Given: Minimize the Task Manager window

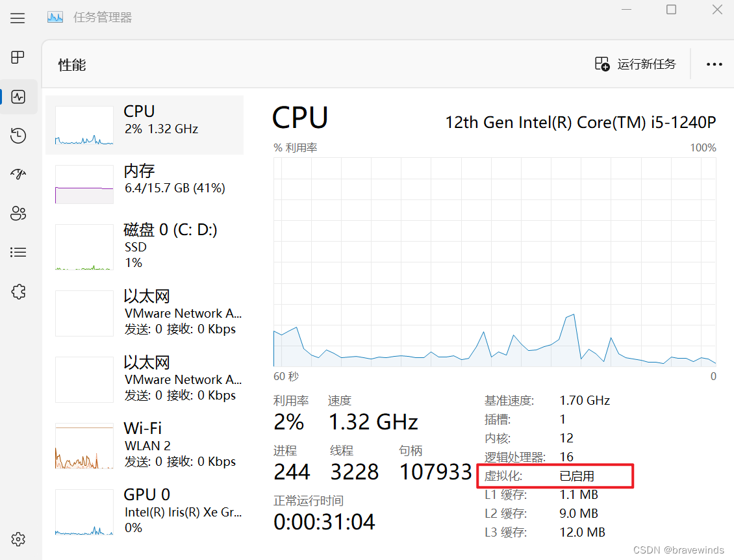Looking at the screenshot, I should (x=626, y=9).
